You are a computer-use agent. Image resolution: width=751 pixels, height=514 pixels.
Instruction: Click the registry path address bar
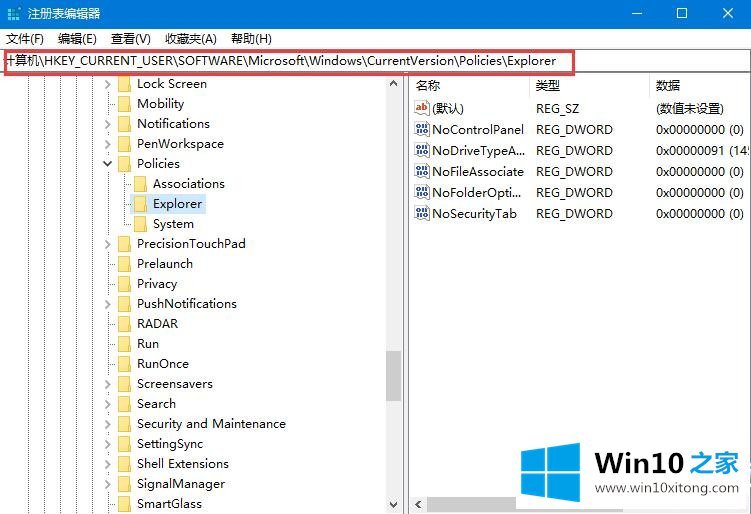coord(288,61)
